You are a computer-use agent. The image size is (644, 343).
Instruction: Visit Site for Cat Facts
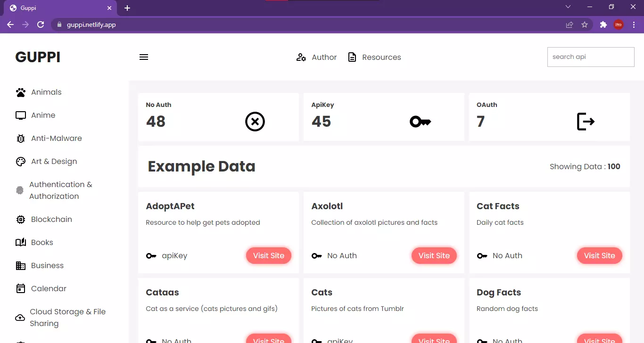[600, 256]
